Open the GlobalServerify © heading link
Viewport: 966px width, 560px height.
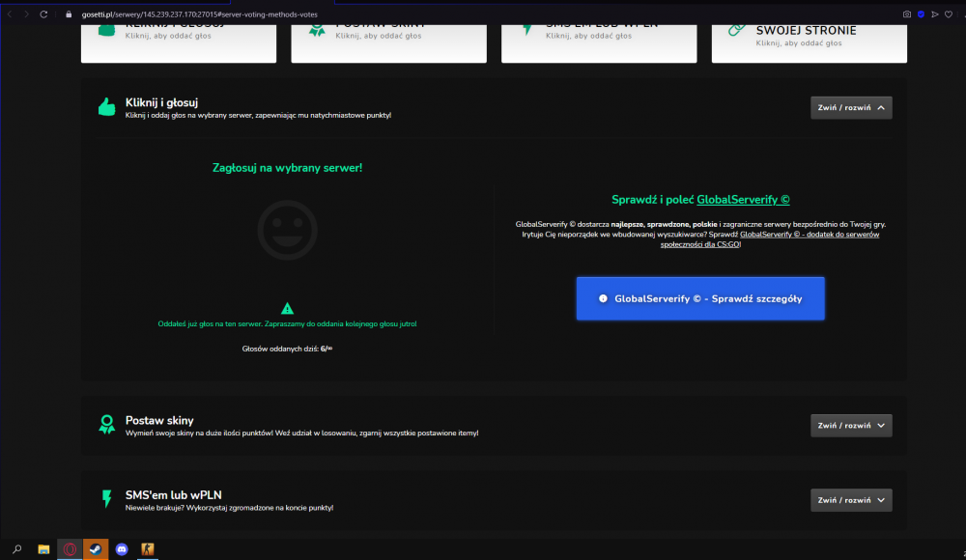pos(743,200)
